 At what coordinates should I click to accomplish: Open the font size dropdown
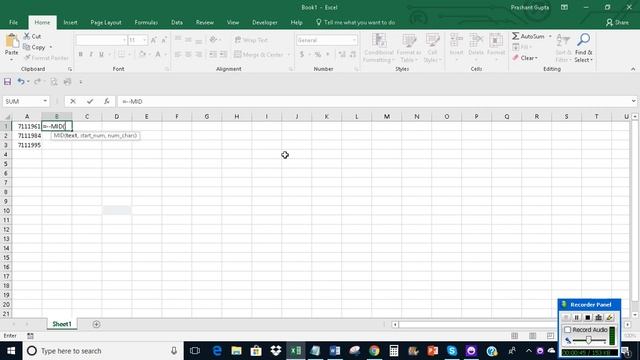(x=144, y=40)
